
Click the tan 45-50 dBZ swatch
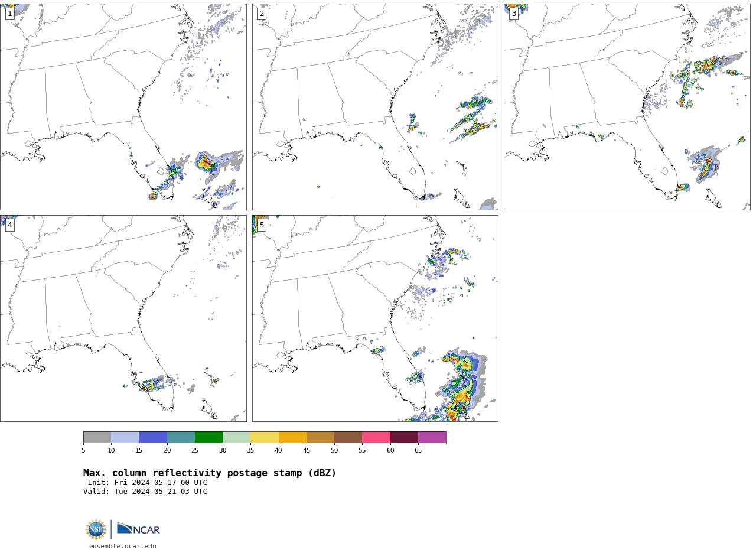click(x=320, y=437)
